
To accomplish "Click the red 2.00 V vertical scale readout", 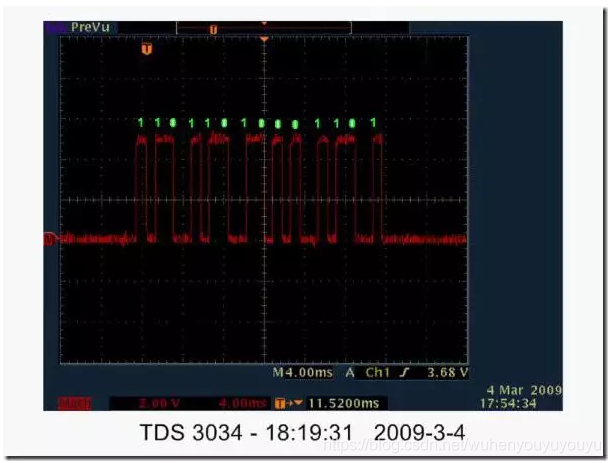I will (x=159, y=403).
